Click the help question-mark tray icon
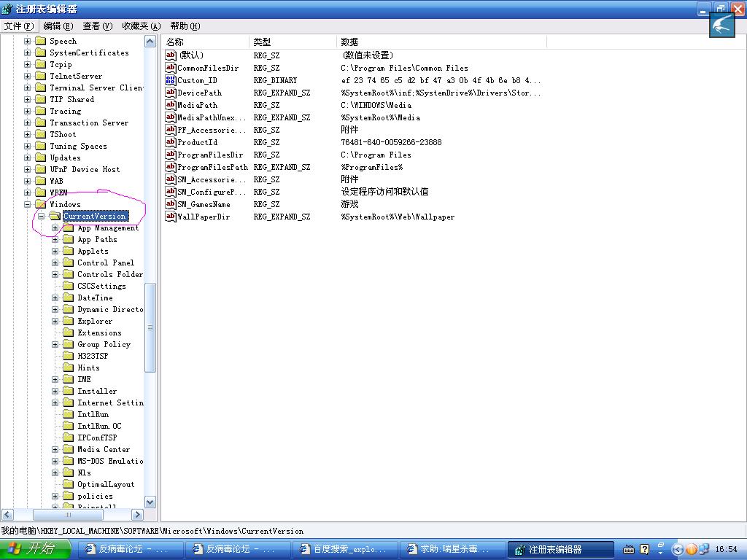 coord(645,550)
